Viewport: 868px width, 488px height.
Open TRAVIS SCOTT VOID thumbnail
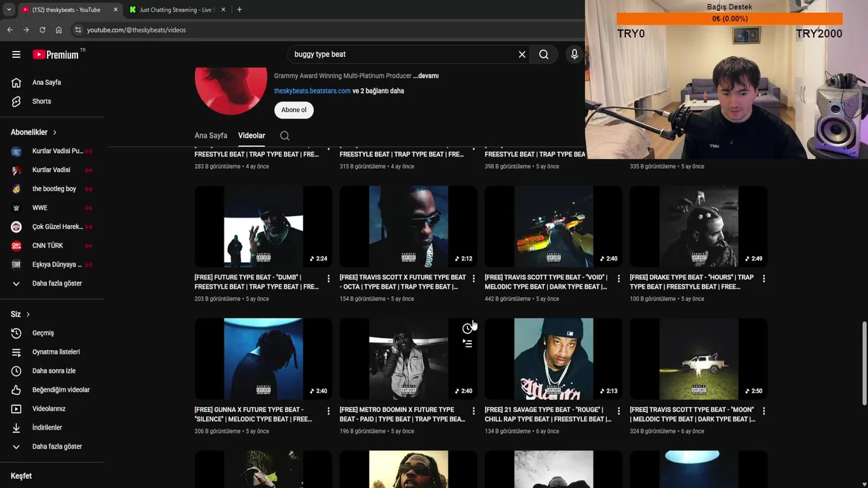coord(553,226)
